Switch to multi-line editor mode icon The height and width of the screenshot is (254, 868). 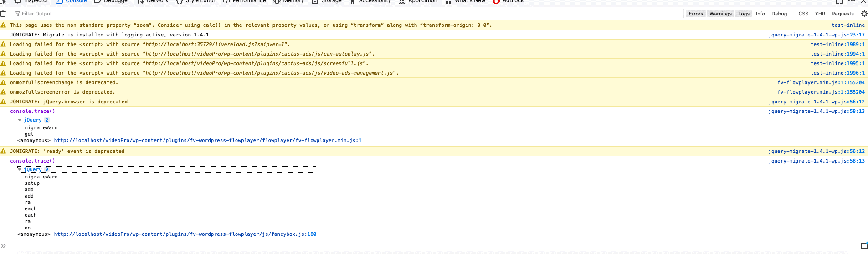864,246
